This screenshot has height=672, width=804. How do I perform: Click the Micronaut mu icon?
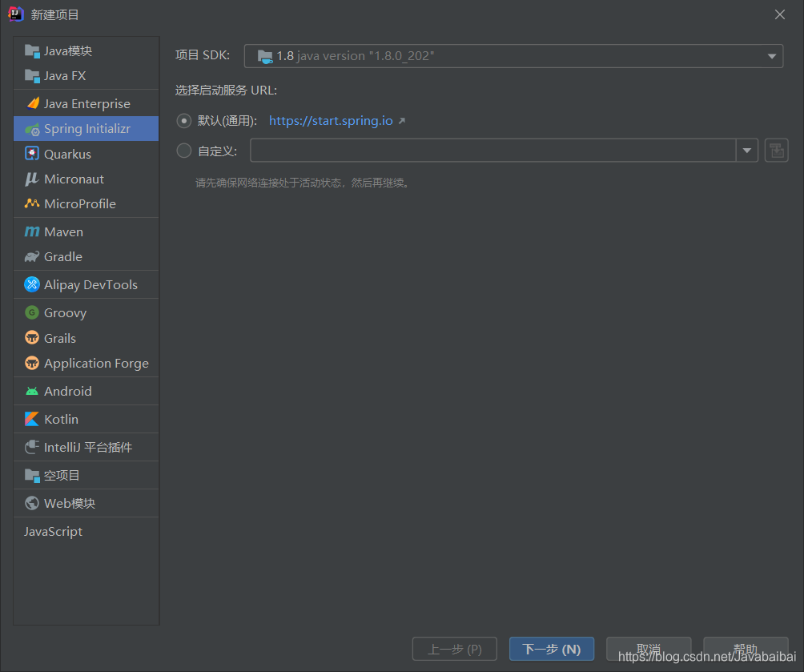(32, 179)
